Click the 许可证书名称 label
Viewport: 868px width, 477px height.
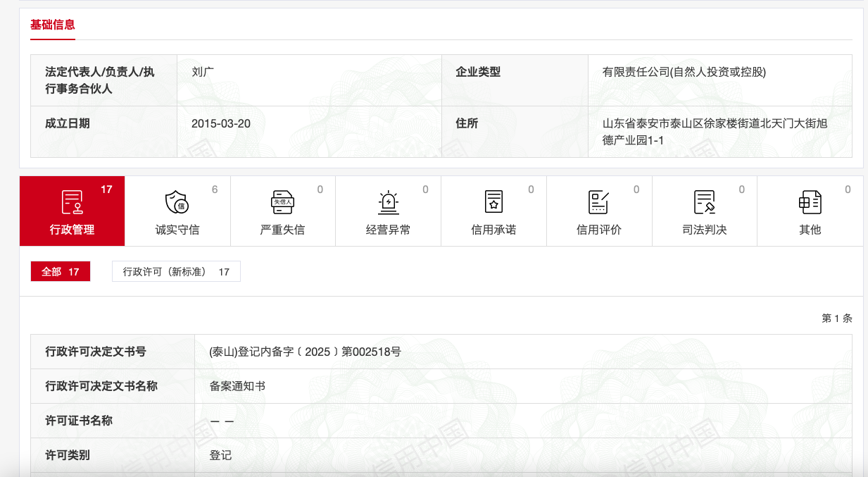(79, 421)
